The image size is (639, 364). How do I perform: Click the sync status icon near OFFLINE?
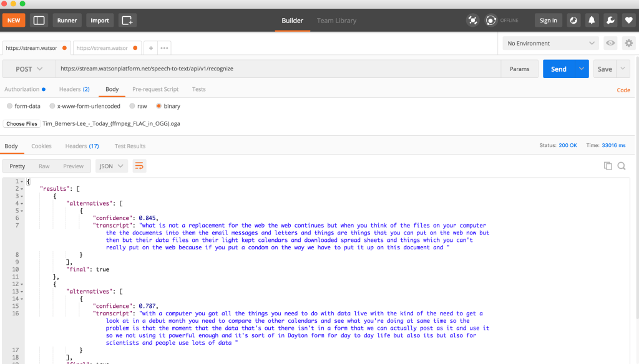coord(490,20)
